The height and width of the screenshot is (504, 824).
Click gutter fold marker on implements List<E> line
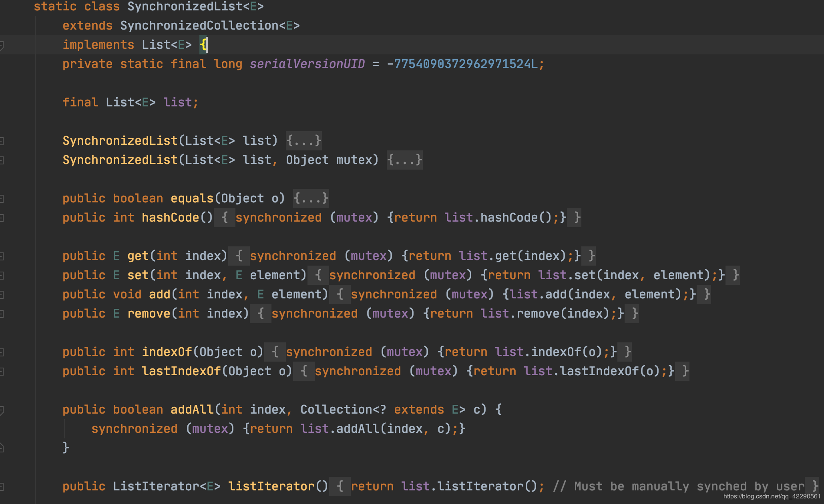point(2,45)
